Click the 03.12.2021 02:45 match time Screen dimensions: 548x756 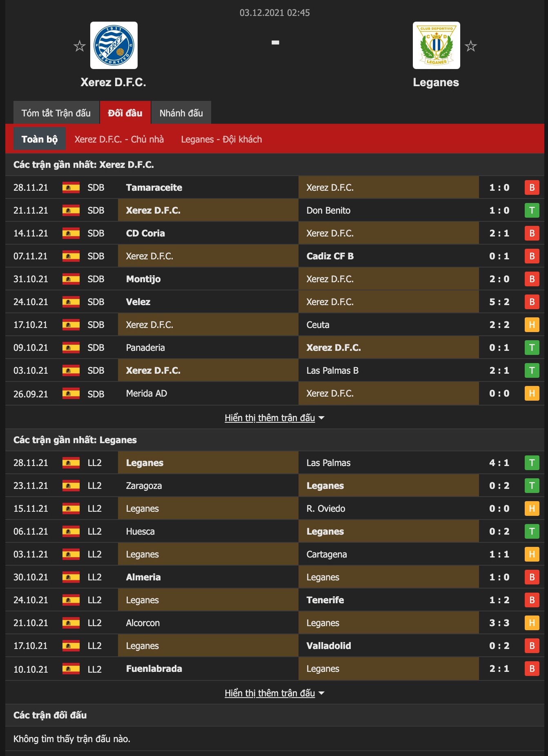274,13
